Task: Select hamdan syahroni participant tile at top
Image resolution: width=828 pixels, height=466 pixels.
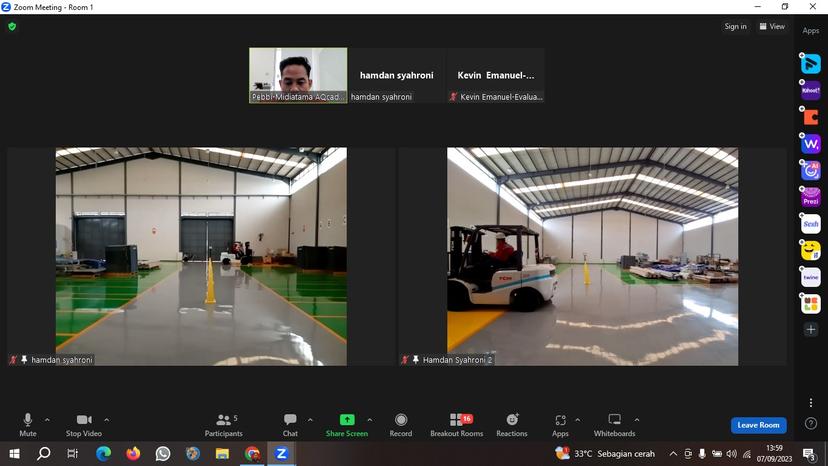Action: (397, 75)
